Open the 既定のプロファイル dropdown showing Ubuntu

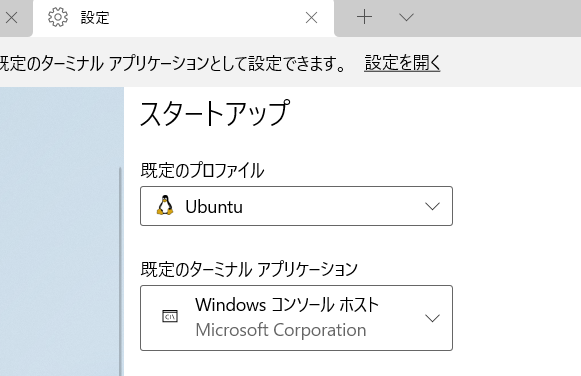pyautogui.click(x=296, y=206)
